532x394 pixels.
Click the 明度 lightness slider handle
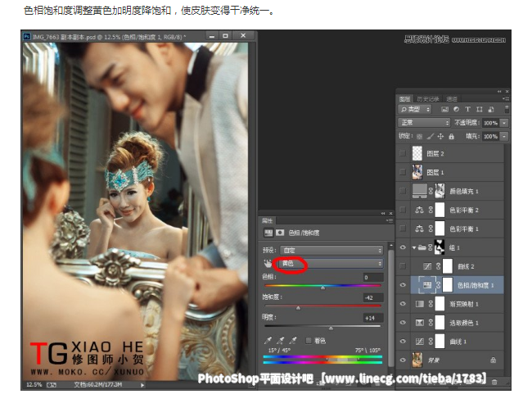point(331,328)
